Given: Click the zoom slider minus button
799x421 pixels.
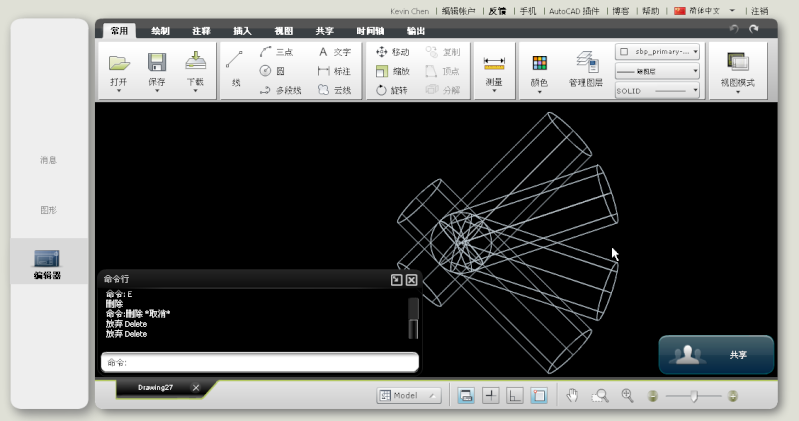Looking at the screenshot, I should (652, 396).
